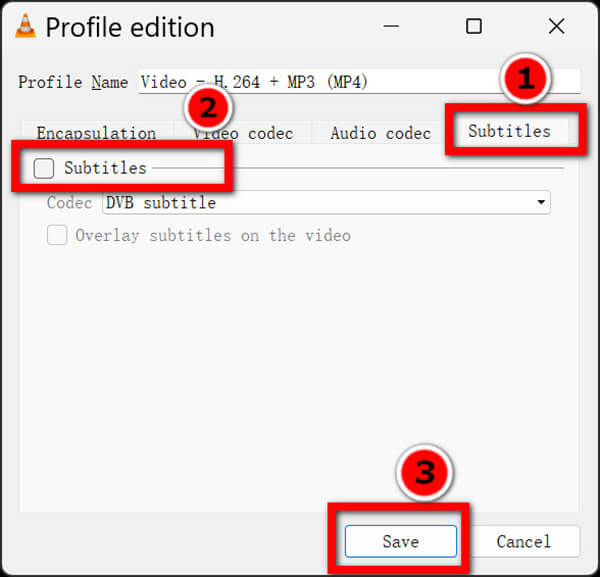The image size is (600, 577).
Task: Close the Profile edition window
Action: pyautogui.click(x=556, y=26)
